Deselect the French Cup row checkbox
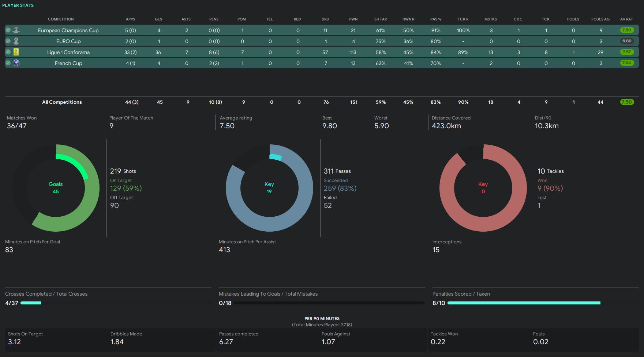Screen dimensions: 644x357 pyautogui.click(x=8, y=63)
